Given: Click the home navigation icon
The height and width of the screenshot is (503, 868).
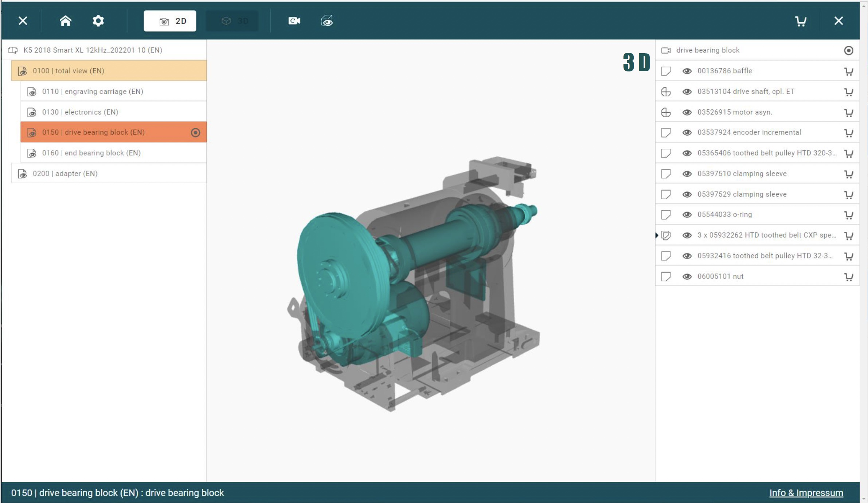Looking at the screenshot, I should [65, 20].
